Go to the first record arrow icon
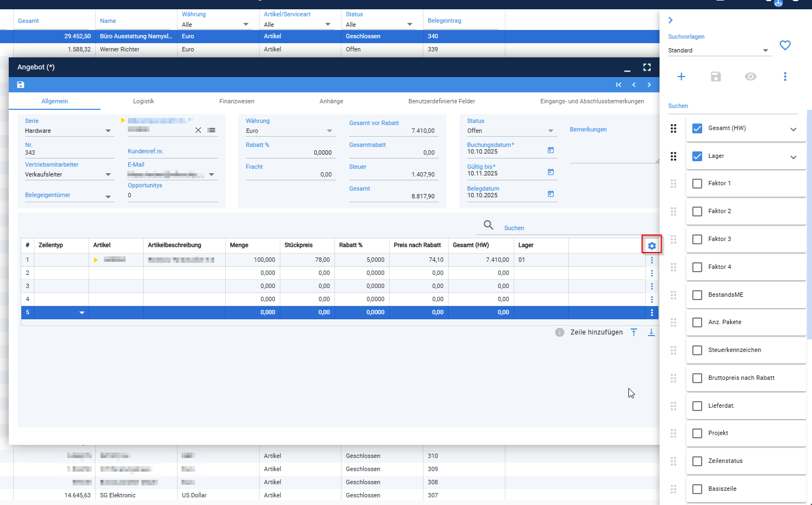The width and height of the screenshot is (812, 505). point(619,85)
